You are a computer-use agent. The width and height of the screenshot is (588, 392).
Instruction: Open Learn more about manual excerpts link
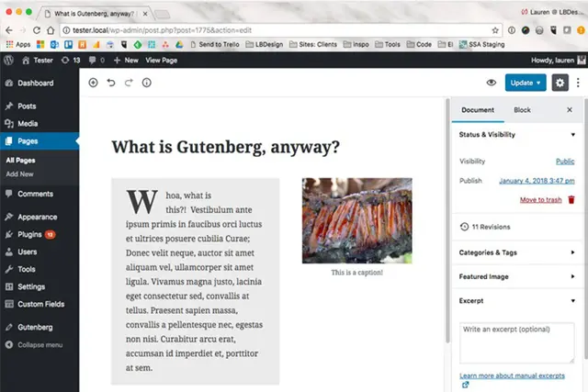pyautogui.click(x=512, y=375)
